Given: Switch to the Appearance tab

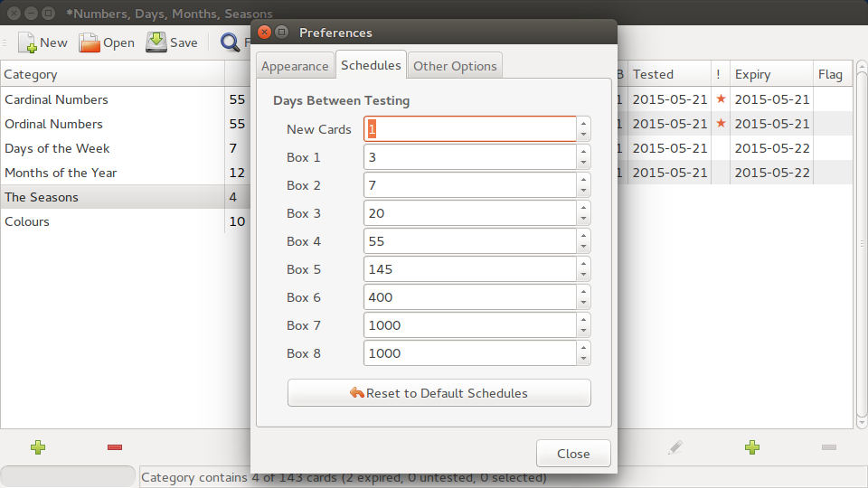Looking at the screenshot, I should pos(295,66).
